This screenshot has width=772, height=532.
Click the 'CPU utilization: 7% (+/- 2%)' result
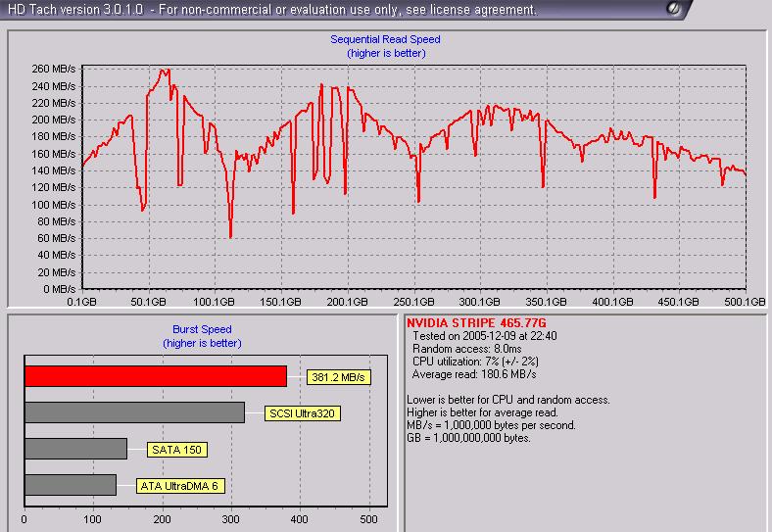click(475, 362)
